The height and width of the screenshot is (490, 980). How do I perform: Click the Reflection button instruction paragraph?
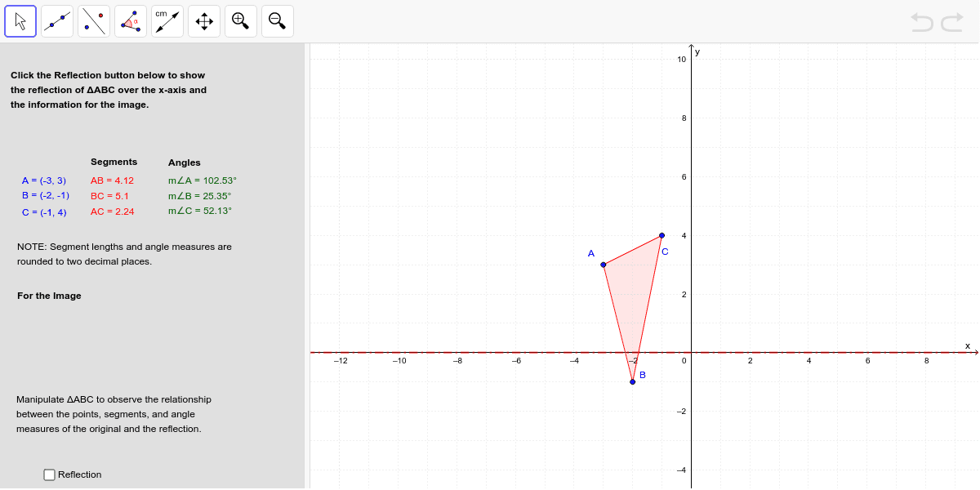click(x=109, y=90)
